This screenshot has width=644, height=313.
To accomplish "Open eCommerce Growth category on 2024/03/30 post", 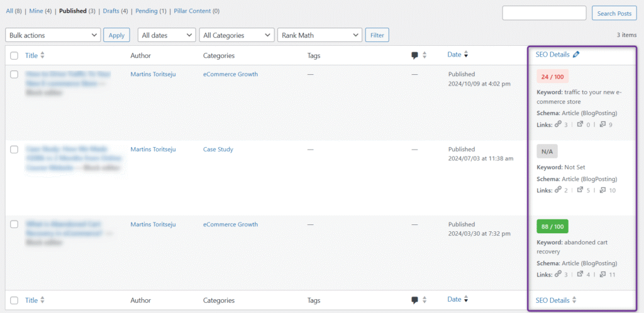I will (230, 224).
